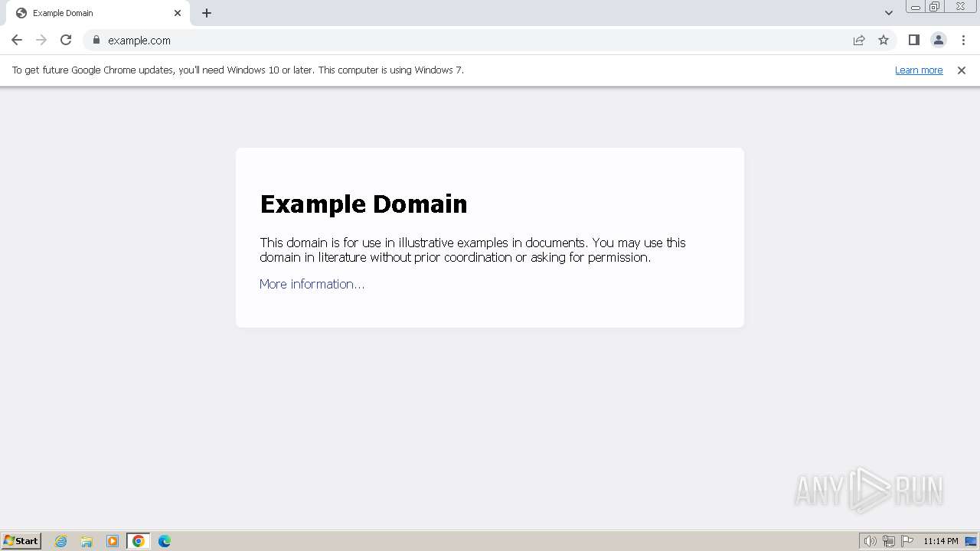Minimize the Chrome window

click(x=916, y=6)
